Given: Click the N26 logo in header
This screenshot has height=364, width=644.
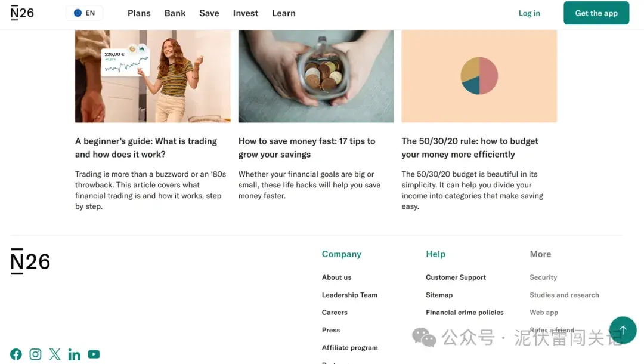Looking at the screenshot, I should (23, 13).
